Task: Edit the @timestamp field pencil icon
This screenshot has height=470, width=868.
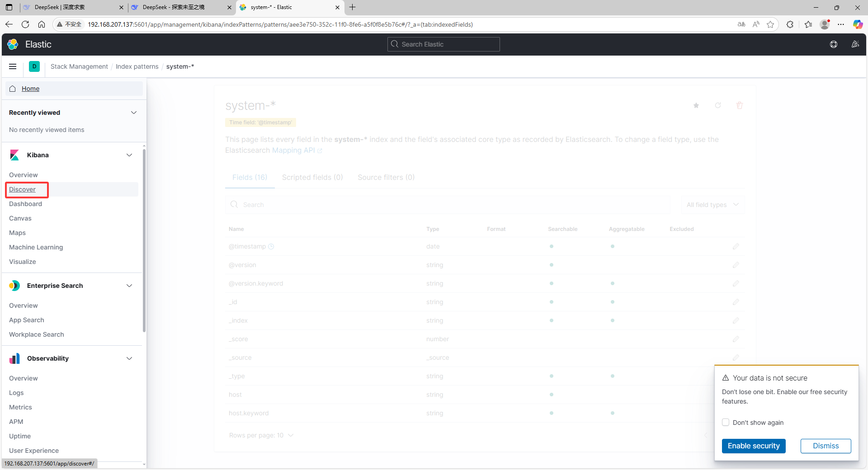Action: coord(736,246)
